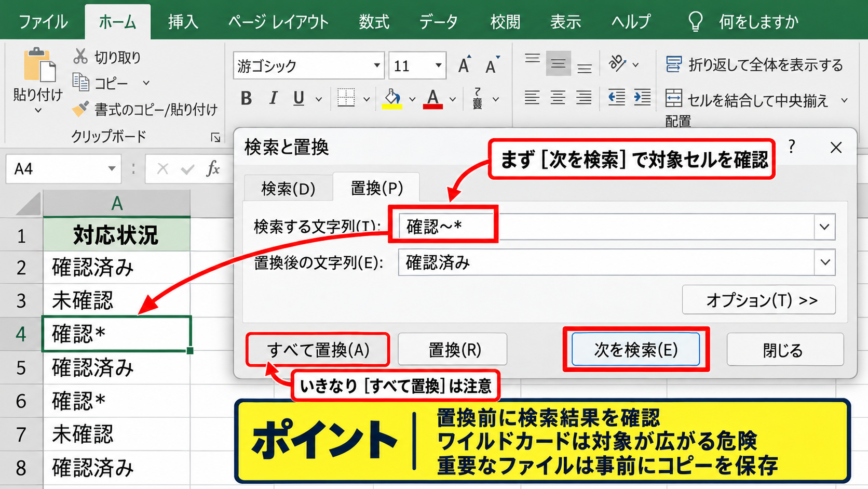This screenshot has height=489, width=868.
Task: Align text left
Action: [532, 97]
